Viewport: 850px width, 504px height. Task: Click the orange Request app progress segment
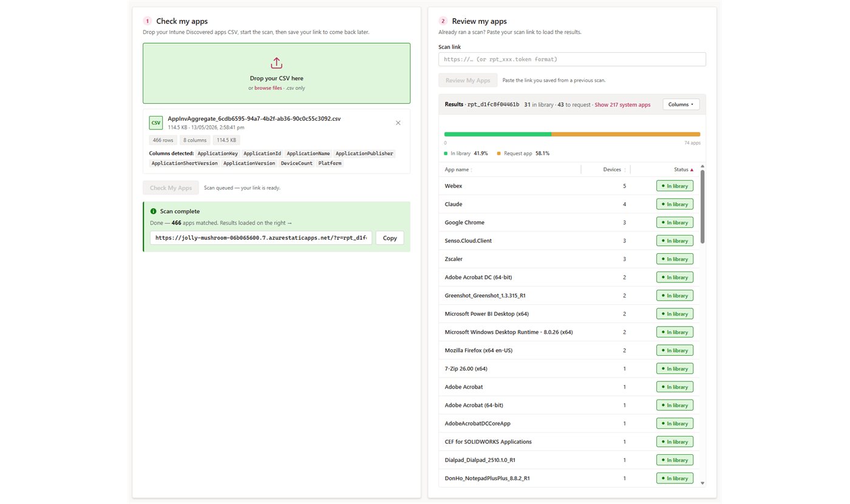[x=626, y=134]
